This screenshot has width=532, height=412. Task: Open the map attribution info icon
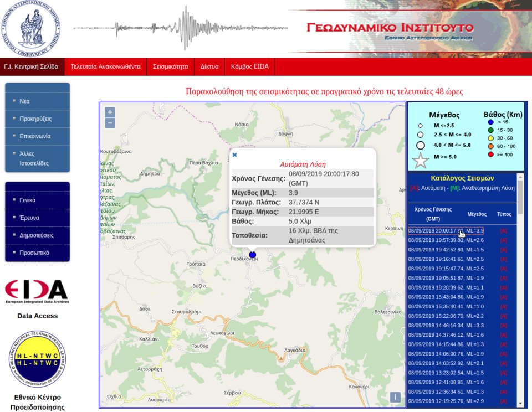point(395,396)
